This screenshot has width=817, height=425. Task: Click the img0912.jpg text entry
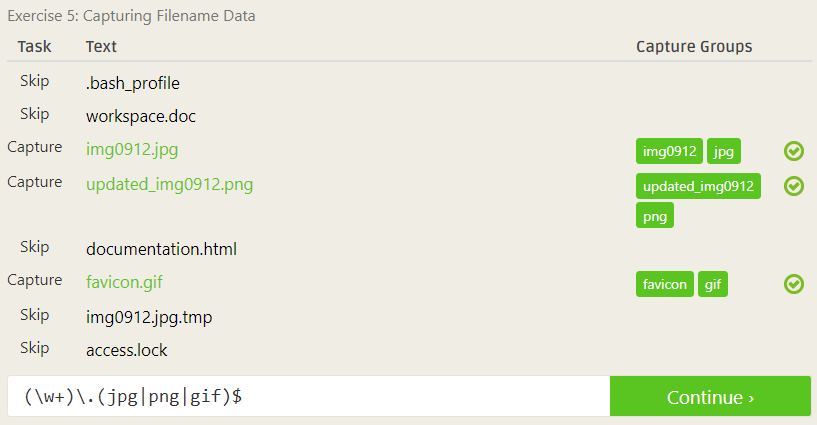(132, 149)
